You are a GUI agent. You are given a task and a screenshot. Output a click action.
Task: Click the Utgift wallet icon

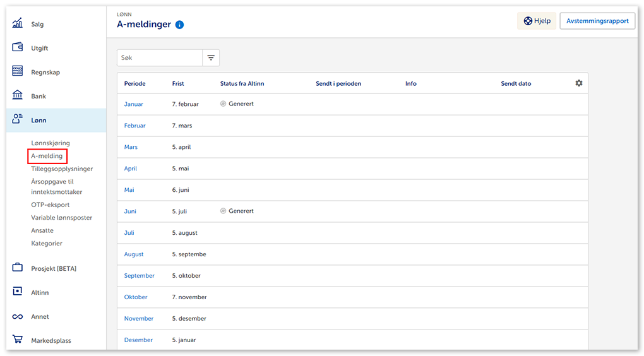(18, 48)
